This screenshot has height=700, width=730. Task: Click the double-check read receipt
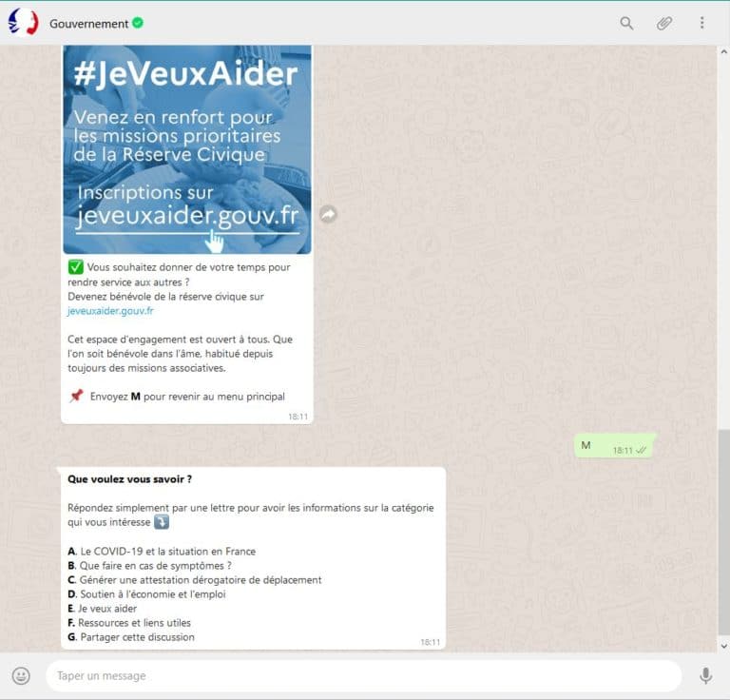641,450
